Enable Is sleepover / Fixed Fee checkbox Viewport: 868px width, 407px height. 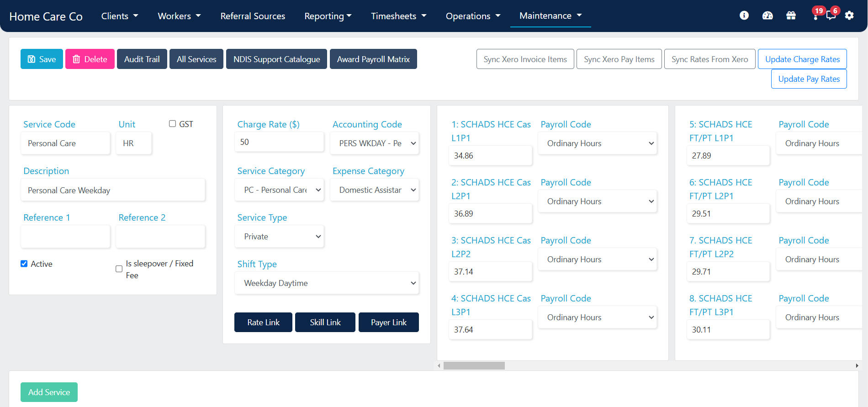(119, 269)
